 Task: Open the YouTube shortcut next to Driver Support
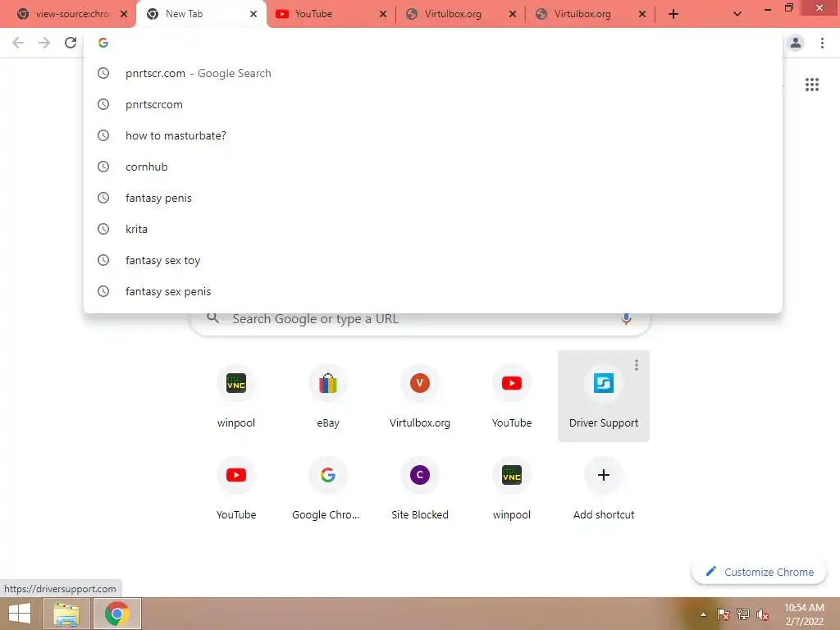(512, 396)
